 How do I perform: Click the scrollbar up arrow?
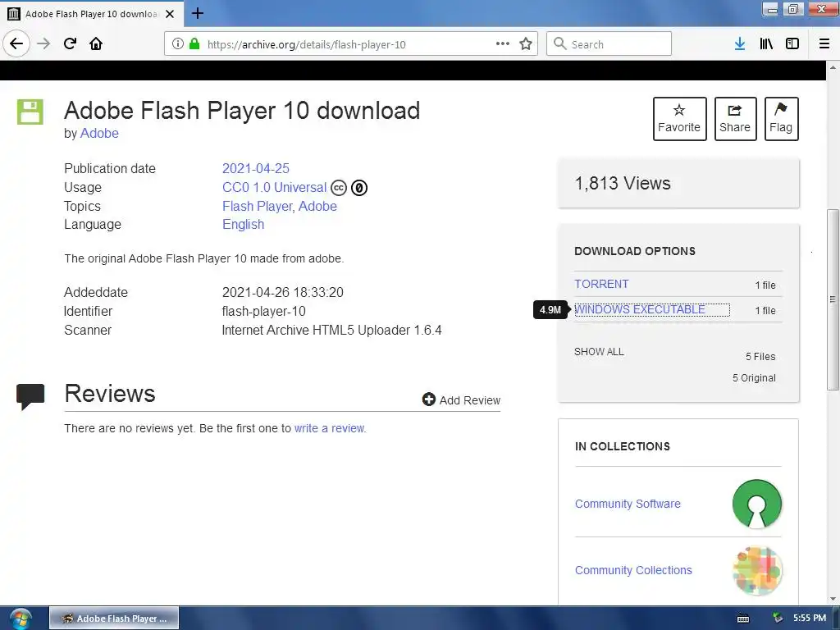(833, 67)
